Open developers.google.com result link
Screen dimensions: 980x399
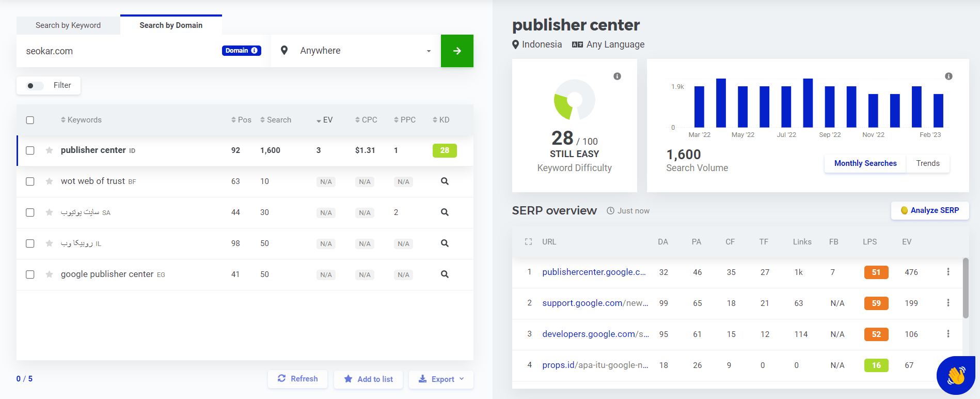pos(596,334)
